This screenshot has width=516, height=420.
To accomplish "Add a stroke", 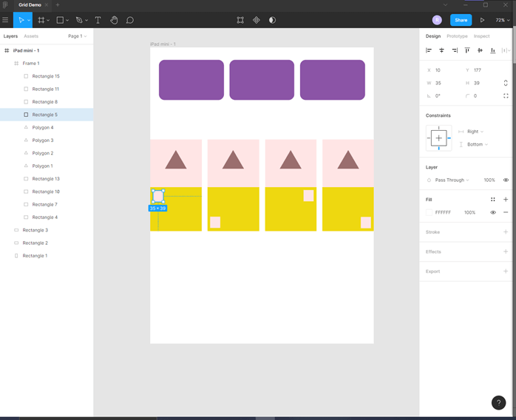I will 506,232.
